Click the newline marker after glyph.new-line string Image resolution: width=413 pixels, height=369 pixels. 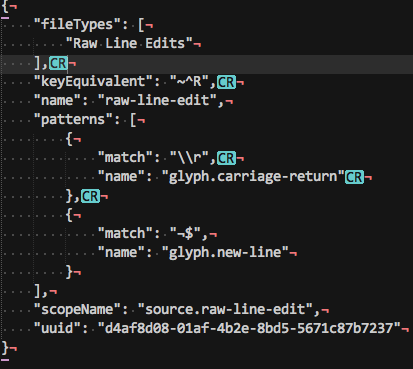pos(293,253)
